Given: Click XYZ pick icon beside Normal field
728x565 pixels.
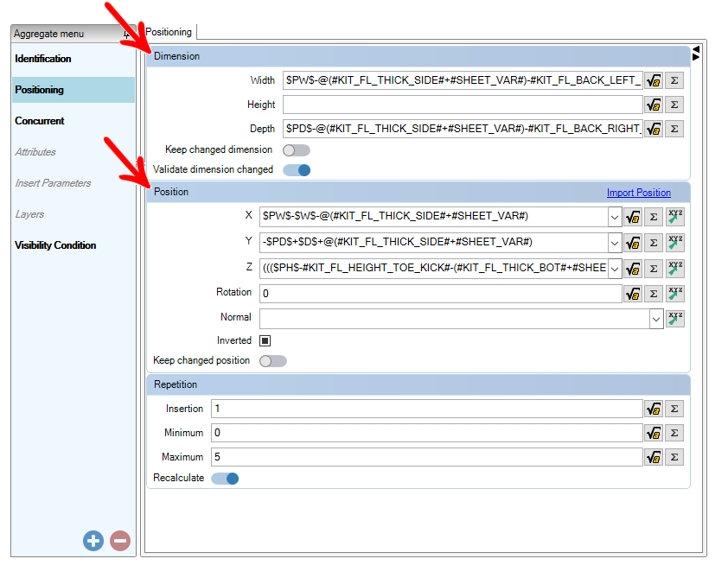Looking at the screenshot, I should (675, 319).
